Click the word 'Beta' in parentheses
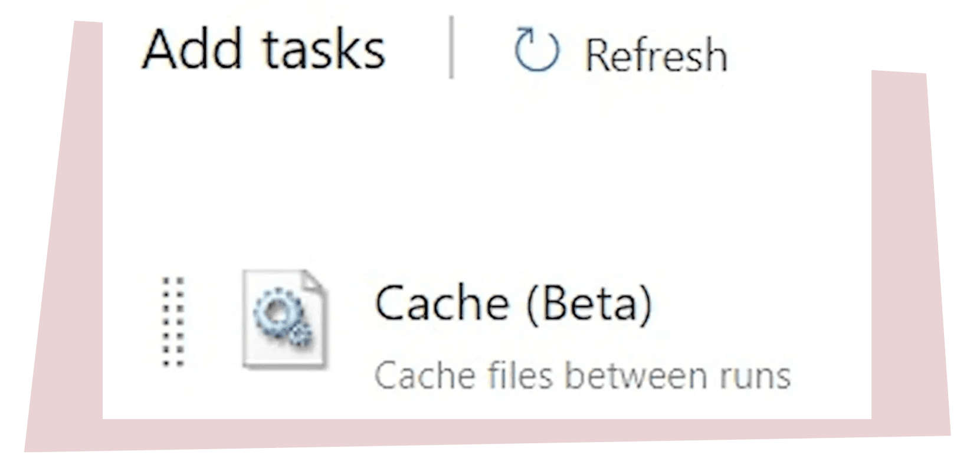980x458 pixels. [589, 303]
